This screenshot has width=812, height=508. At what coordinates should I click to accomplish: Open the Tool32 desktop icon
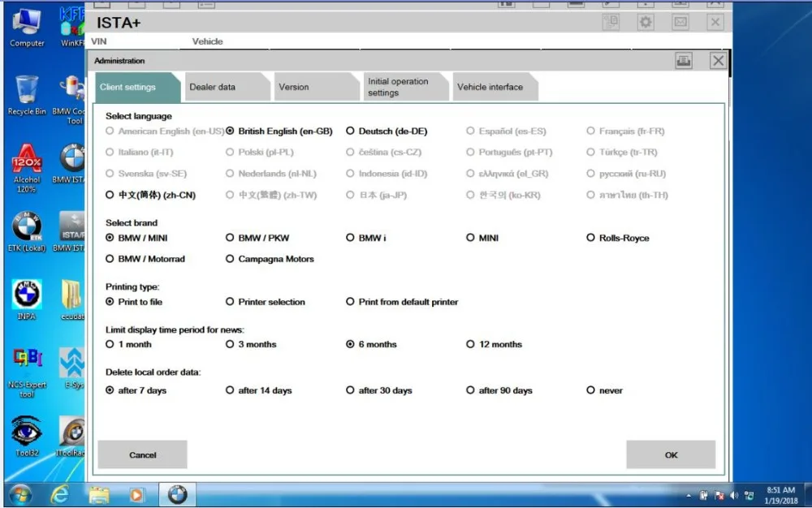click(x=27, y=436)
